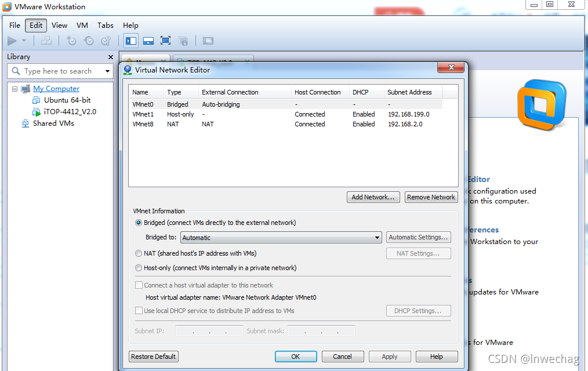Select the NAT radio button
This screenshot has width=588, height=371.
(x=139, y=253)
